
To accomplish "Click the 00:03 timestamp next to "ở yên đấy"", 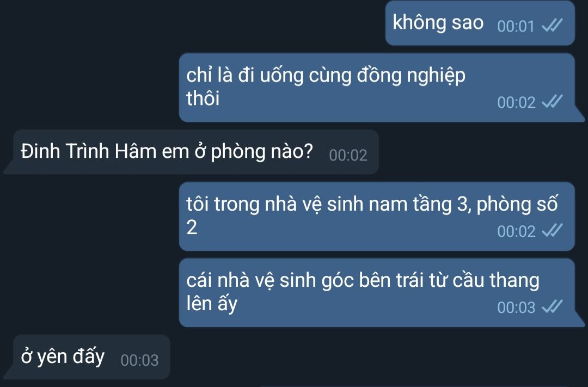I will (x=139, y=360).
